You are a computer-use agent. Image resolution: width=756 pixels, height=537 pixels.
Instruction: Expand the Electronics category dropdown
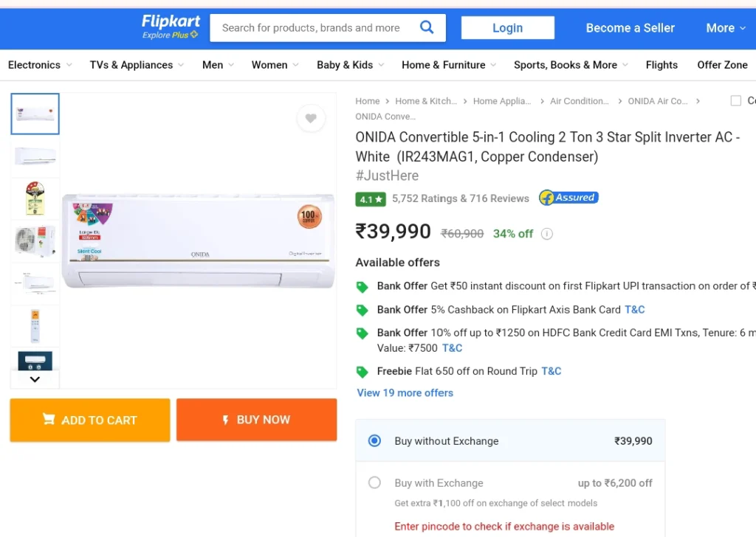(x=40, y=65)
